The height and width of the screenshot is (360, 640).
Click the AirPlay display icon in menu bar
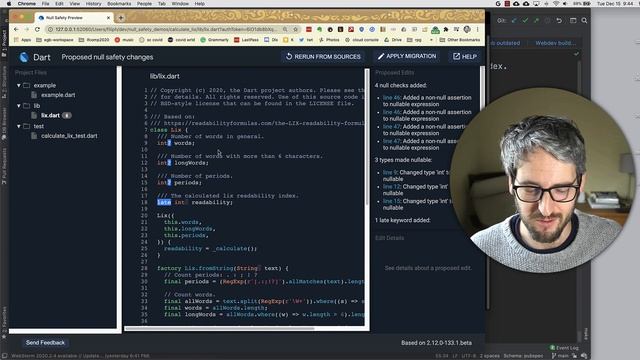(x=536, y=4)
